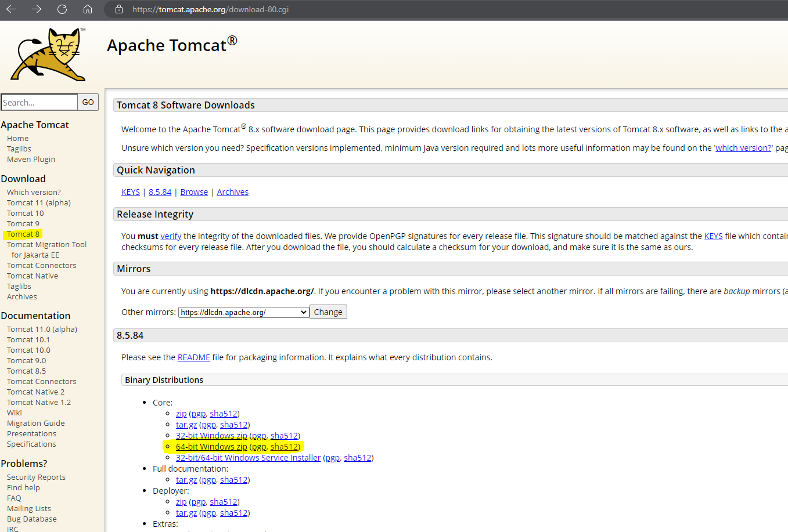The width and height of the screenshot is (788, 532).
Task: Open Security Reports link
Action: pos(36,477)
